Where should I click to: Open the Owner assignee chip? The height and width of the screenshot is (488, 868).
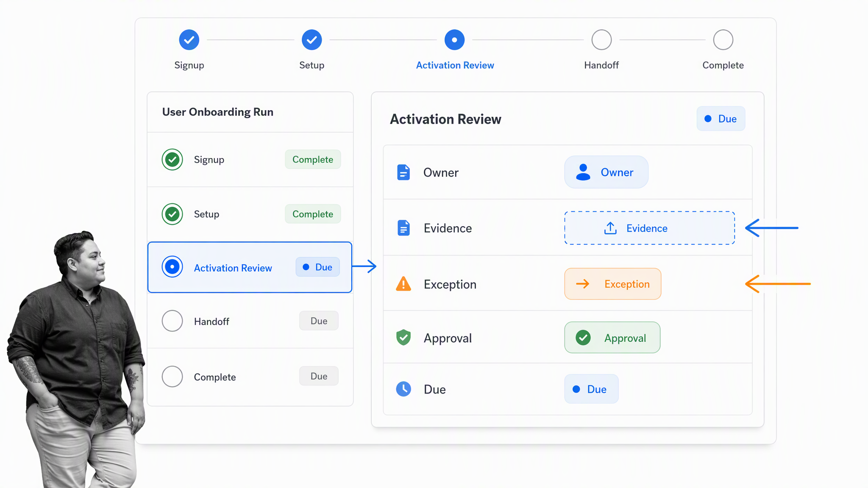606,172
